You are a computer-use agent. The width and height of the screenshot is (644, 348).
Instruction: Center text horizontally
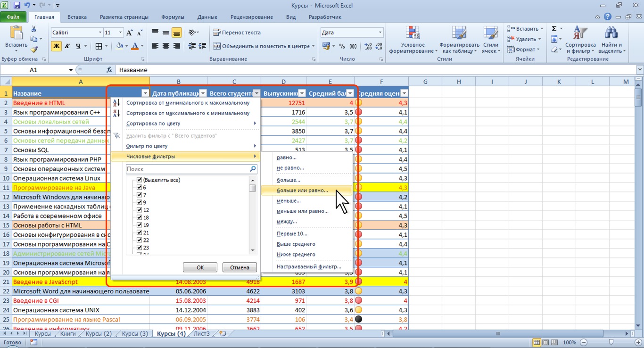click(166, 46)
